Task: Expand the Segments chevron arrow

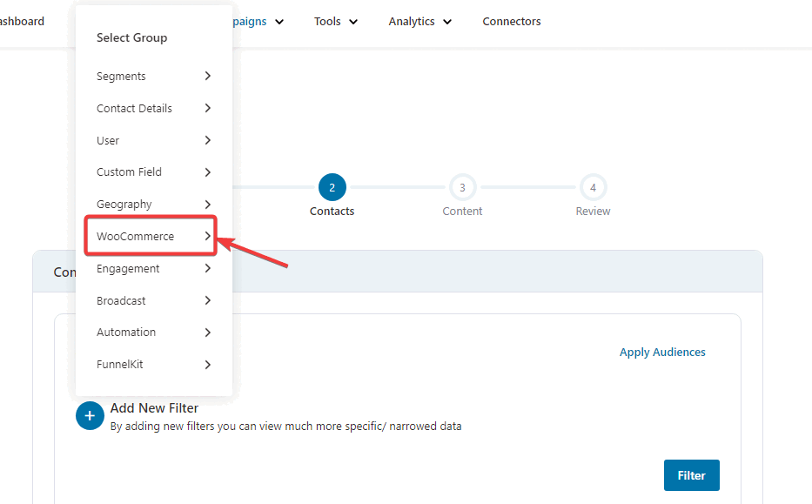Action: pos(208,76)
